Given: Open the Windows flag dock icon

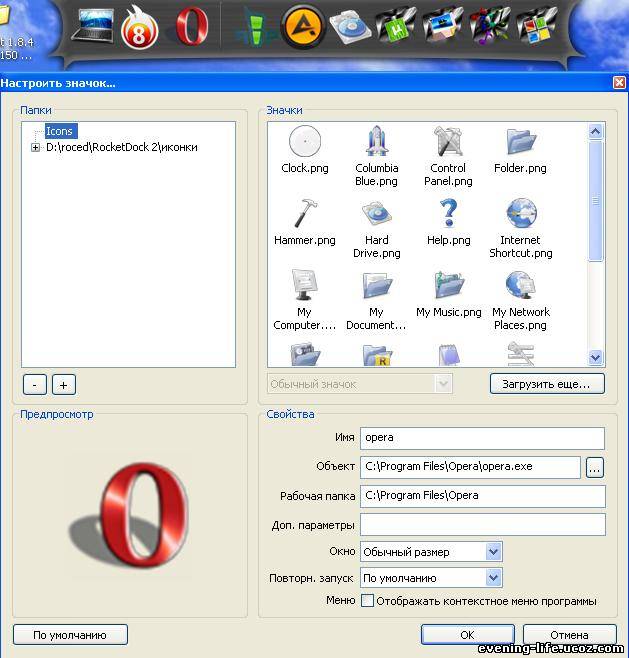Looking at the screenshot, I should pyautogui.click(x=536, y=26).
